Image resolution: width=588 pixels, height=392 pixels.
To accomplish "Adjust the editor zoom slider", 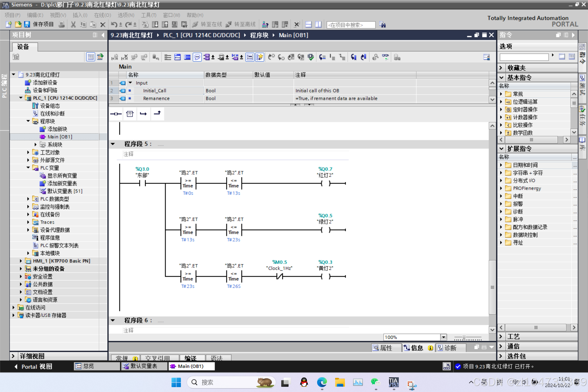I will [464, 337].
